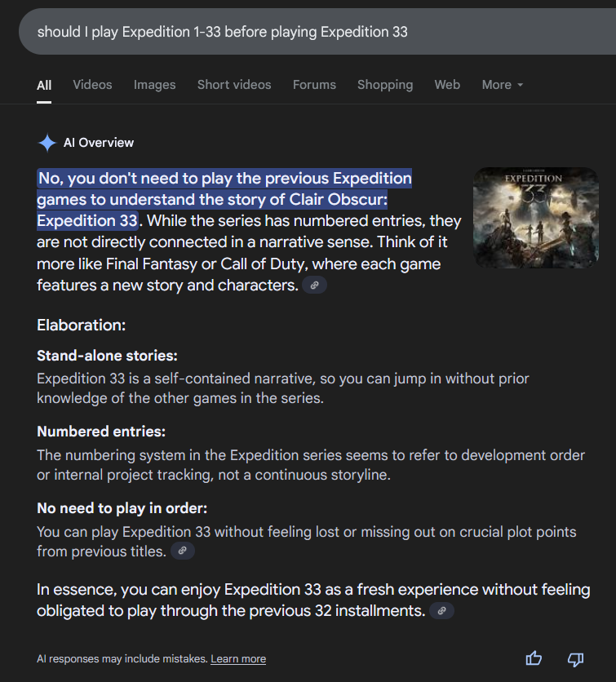Give thumbs up to the AI Overview
Screen dimensions: 616x682
click(534, 658)
